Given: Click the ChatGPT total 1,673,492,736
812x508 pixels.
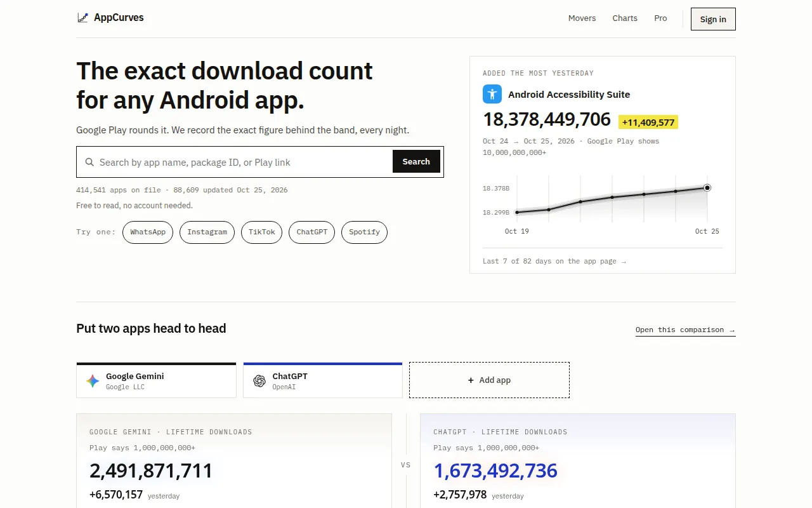Looking at the screenshot, I should [x=495, y=471].
